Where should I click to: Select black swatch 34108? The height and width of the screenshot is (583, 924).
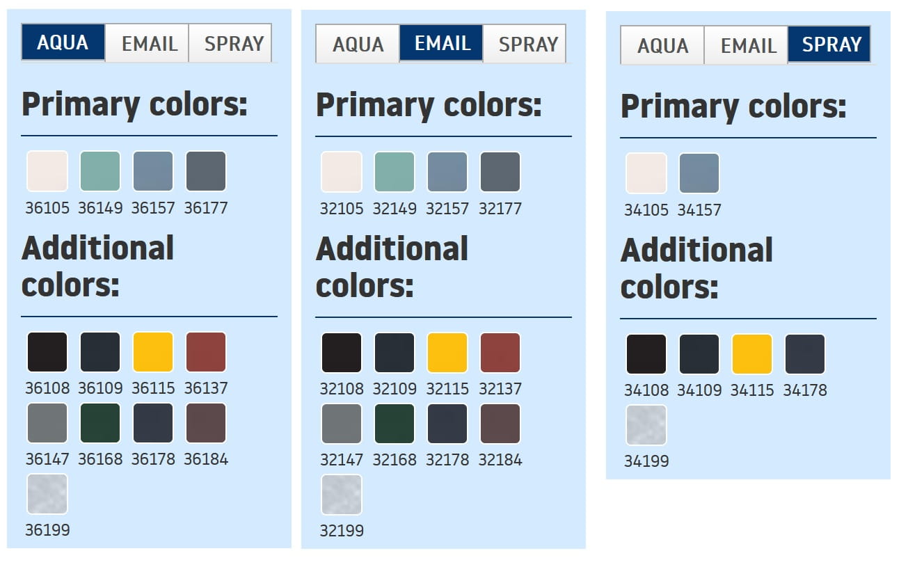click(x=646, y=354)
